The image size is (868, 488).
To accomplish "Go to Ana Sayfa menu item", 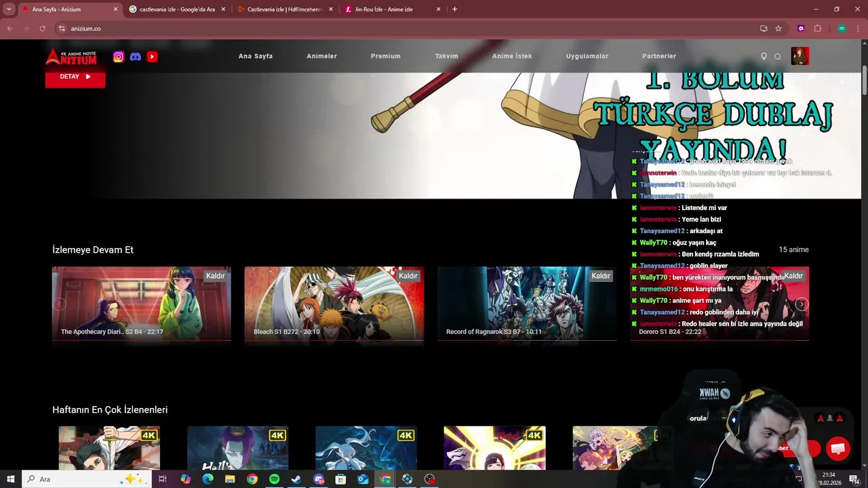I will click(256, 56).
